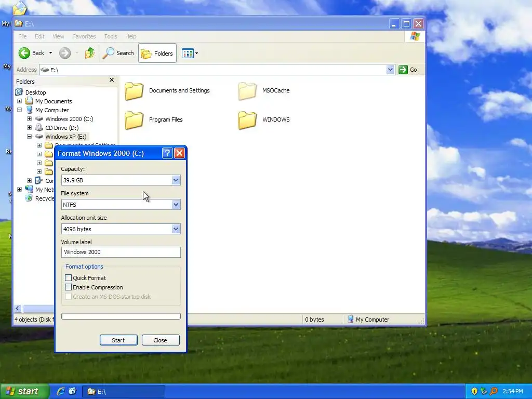This screenshot has height=399, width=532.
Task: Expand My Network Places tree node
Action: pos(19,189)
